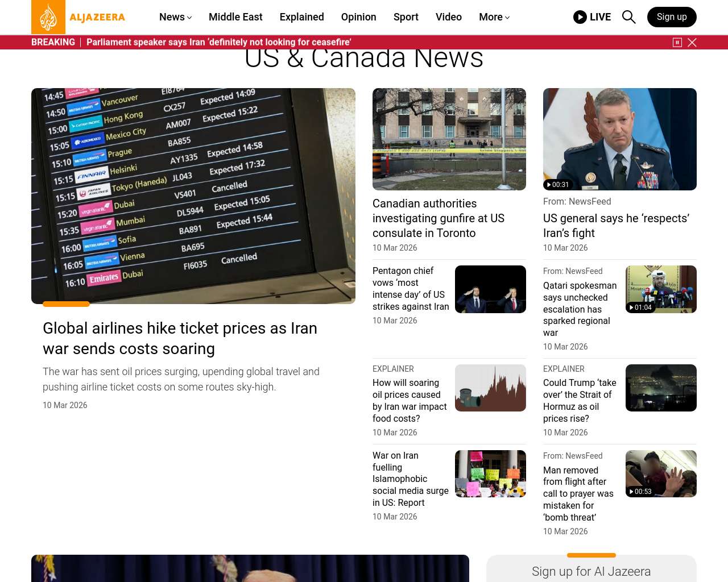Play the LIVE stream
Screen dimensions: 728x582
point(592,17)
